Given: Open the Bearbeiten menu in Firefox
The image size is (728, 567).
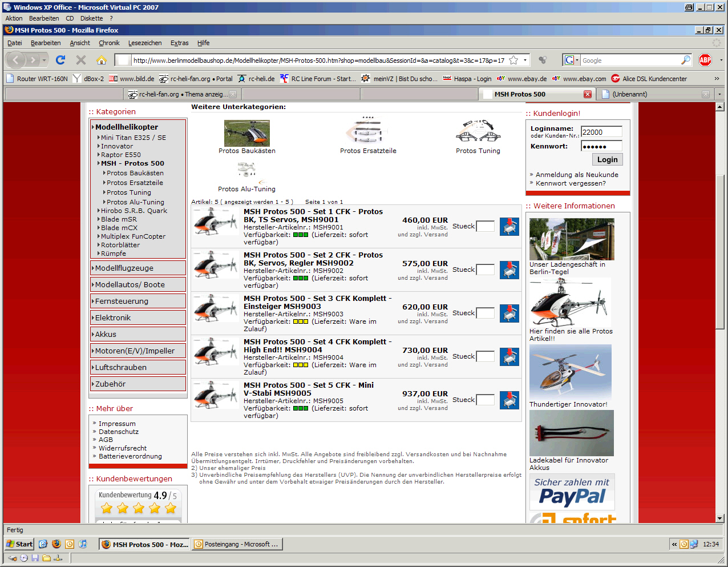Looking at the screenshot, I should coord(46,43).
